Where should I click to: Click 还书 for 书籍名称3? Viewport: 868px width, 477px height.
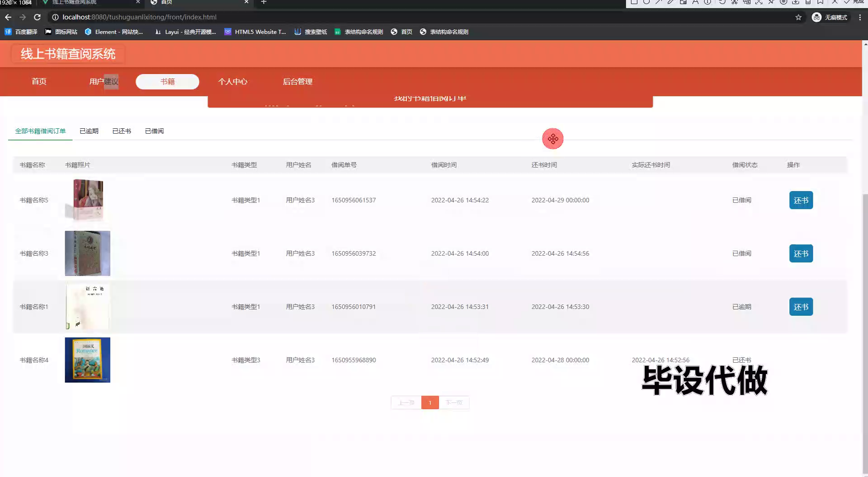pos(801,253)
